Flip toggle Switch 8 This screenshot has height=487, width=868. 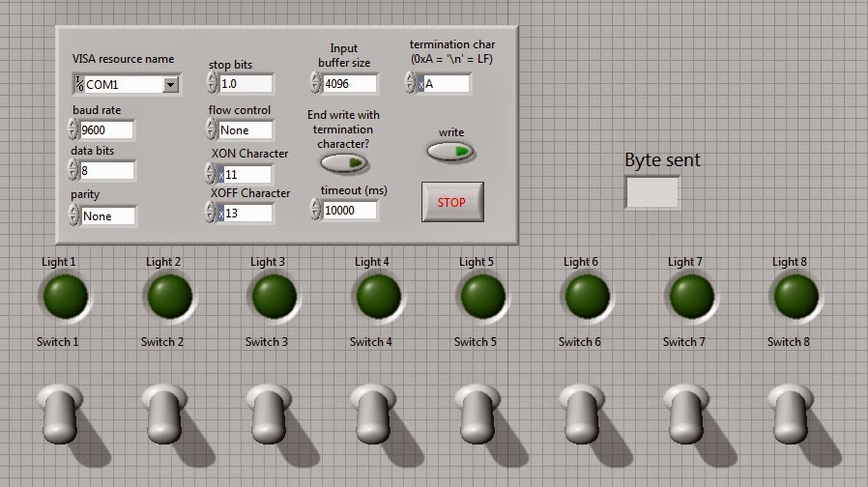pos(791,414)
